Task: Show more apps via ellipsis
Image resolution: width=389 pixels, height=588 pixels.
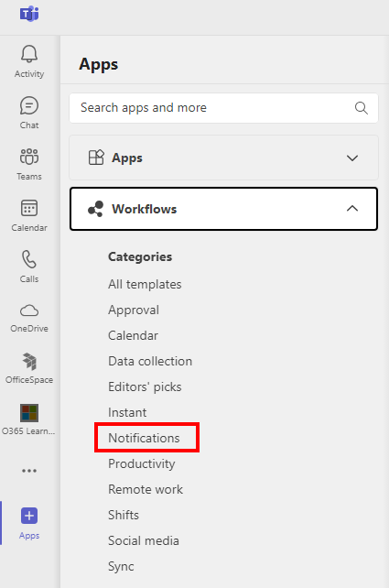Action: 29,471
